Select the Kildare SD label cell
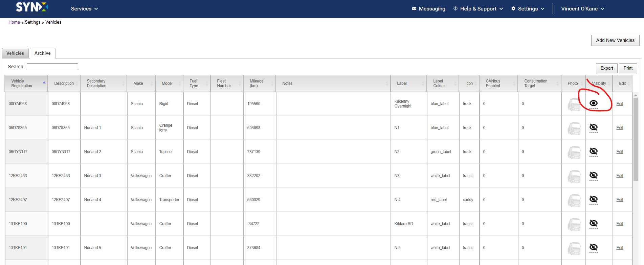The height and width of the screenshot is (265, 644). click(408, 224)
